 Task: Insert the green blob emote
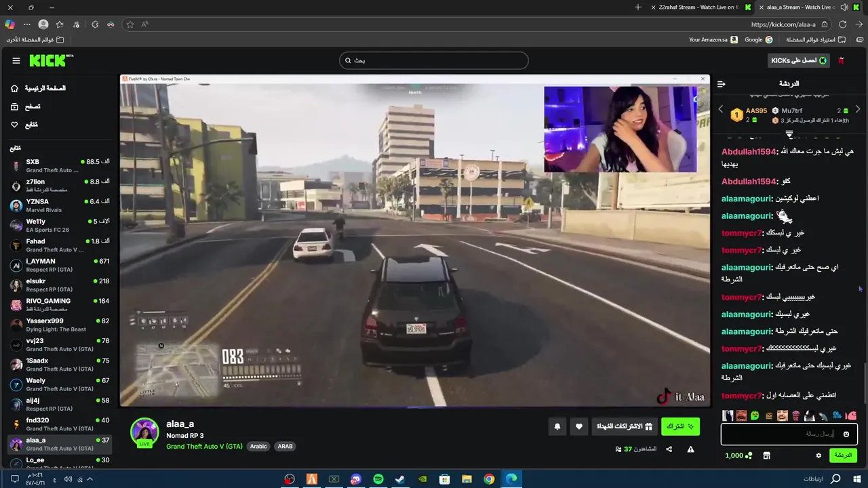(755, 415)
